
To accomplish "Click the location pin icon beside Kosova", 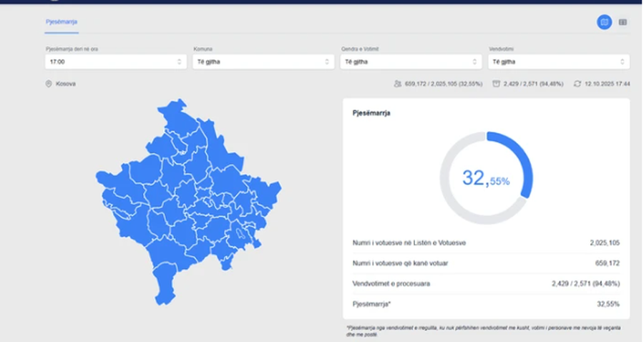I will [x=49, y=84].
